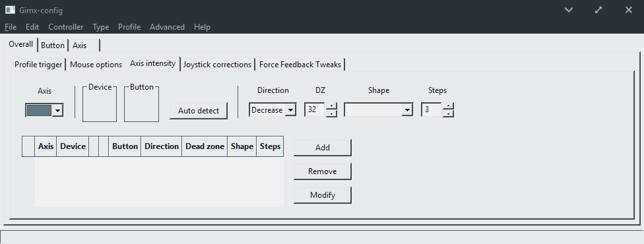Switch to the Button tab
The image size is (644, 244).
click(53, 46)
